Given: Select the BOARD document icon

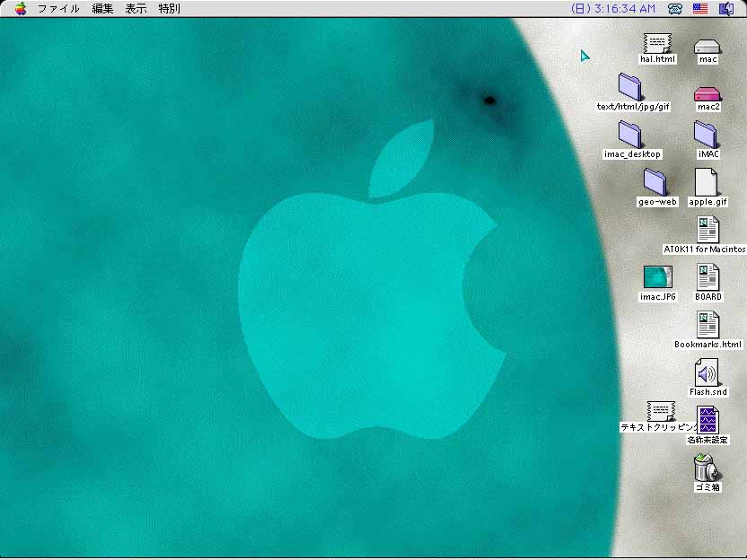Looking at the screenshot, I should click(x=707, y=277).
